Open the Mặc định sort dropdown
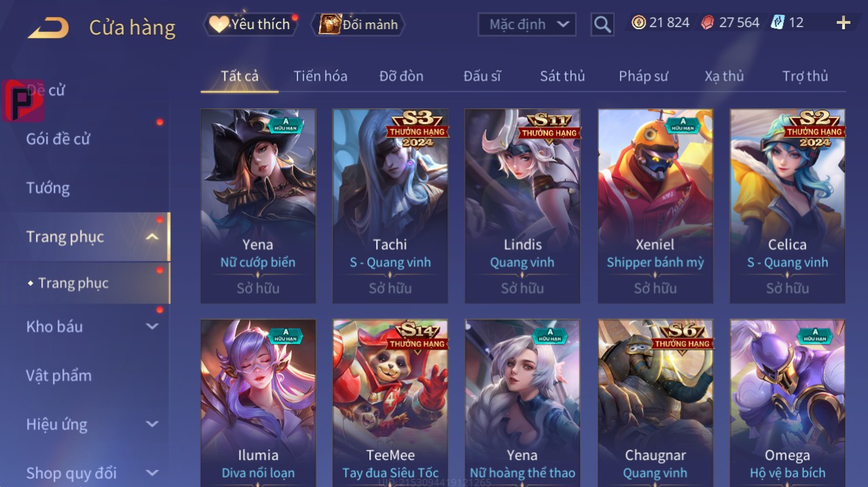Screen dimensions: 868x487 click(x=527, y=24)
